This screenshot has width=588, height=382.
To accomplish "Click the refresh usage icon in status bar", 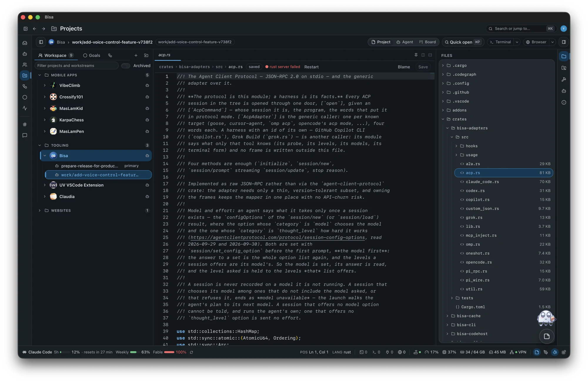I will (191, 352).
